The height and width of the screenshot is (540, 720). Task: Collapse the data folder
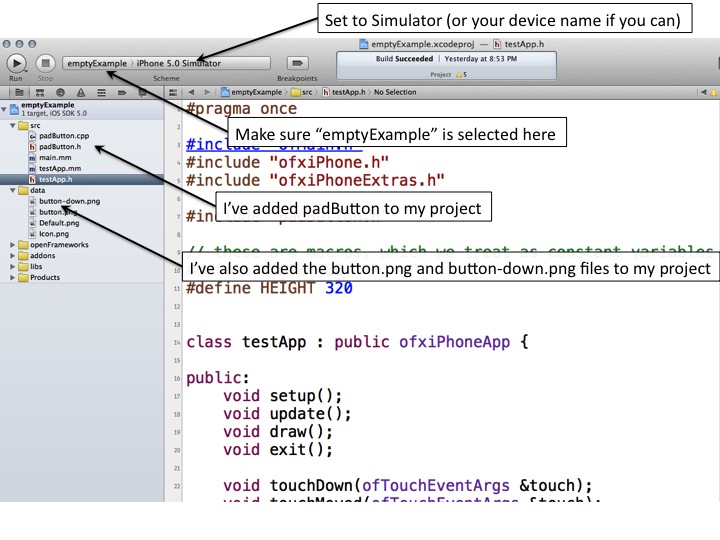[11, 189]
